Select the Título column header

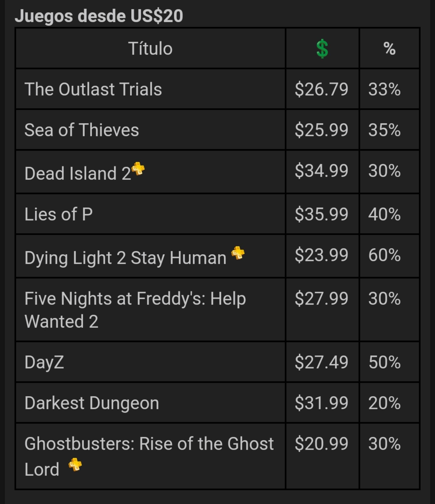150,48
